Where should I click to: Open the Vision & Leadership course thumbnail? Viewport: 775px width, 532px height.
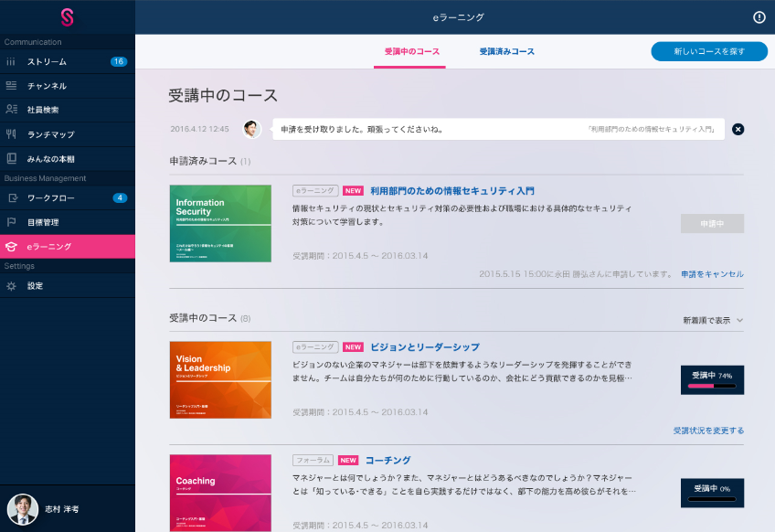tap(220, 380)
